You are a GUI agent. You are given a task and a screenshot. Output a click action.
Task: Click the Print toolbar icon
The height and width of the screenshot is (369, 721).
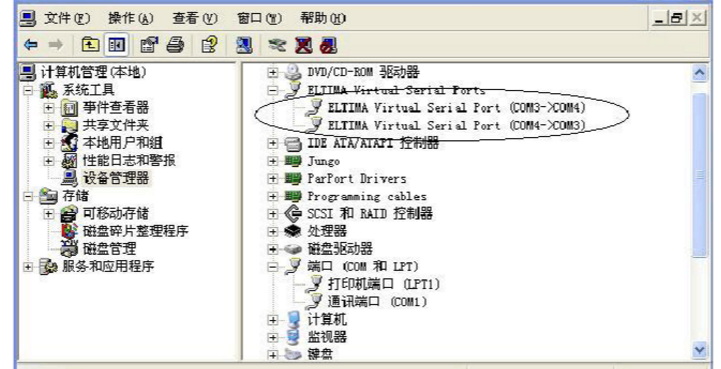click(x=175, y=45)
